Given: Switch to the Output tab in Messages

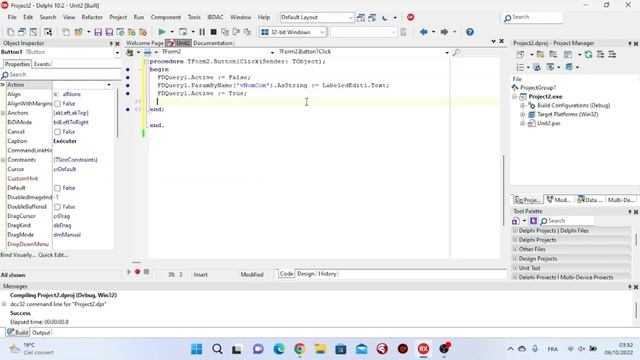Looking at the screenshot, I should 41,333.
